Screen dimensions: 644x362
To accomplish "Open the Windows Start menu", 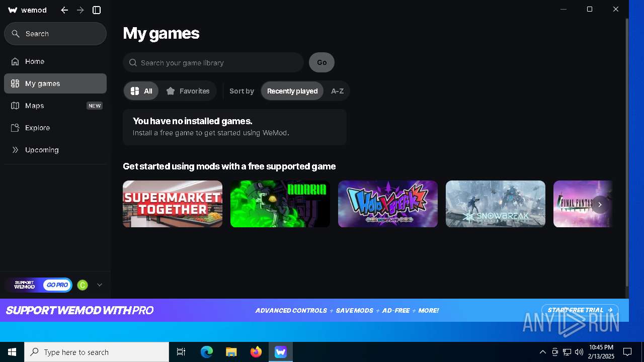I will click(12, 352).
